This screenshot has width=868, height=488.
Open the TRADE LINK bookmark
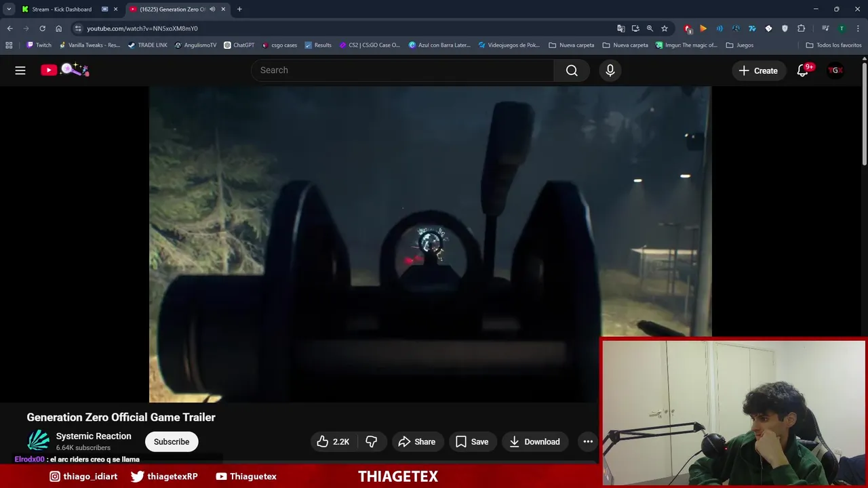point(147,45)
